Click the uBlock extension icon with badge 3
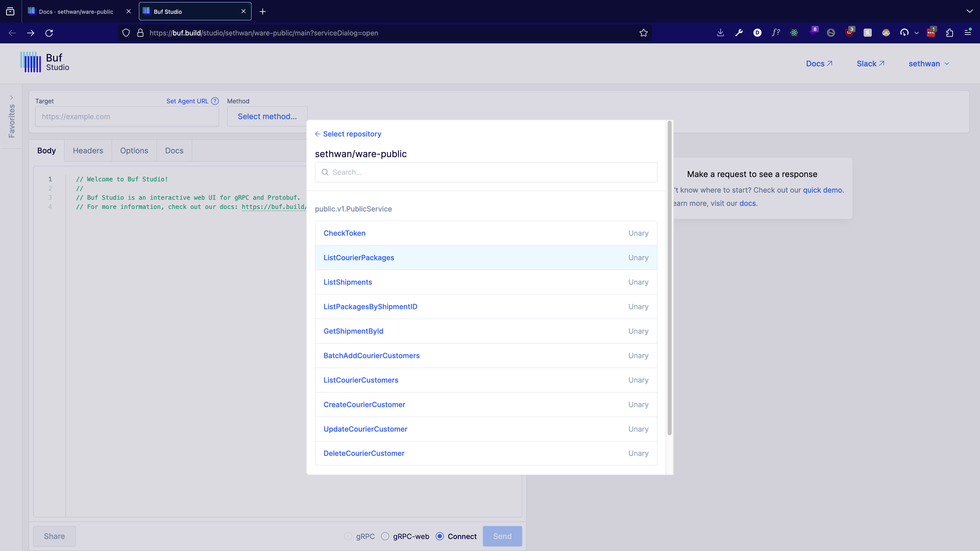Viewport: 980px width, 551px height. tap(849, 32)
